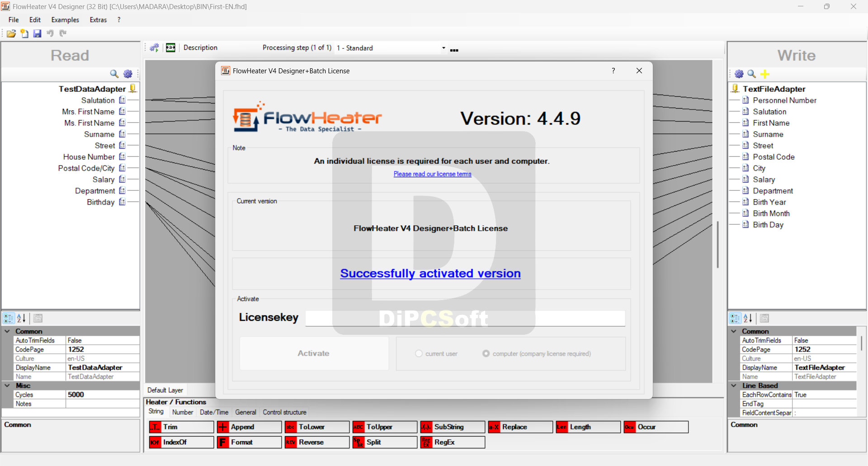Select the Reverse heater

pos(317,442)
